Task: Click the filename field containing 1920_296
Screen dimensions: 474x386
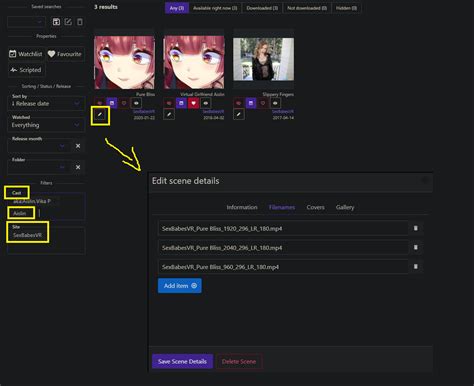Action: 283,228
